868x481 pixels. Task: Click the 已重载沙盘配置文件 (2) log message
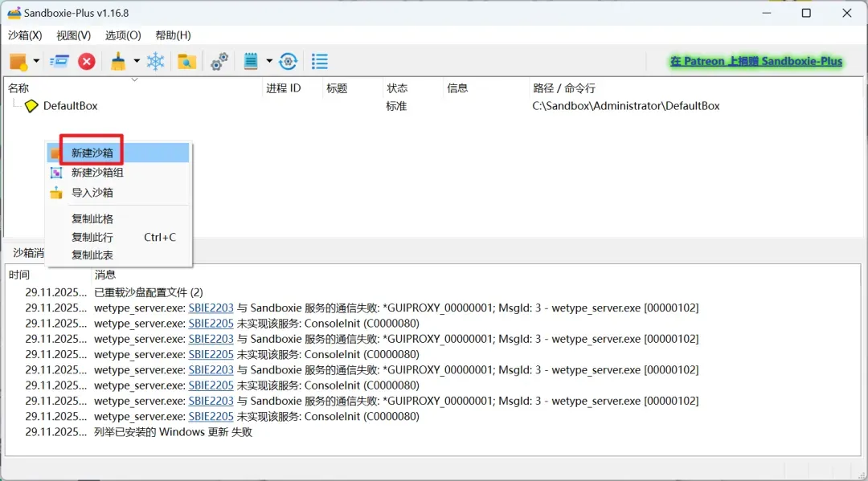point(149,292)
